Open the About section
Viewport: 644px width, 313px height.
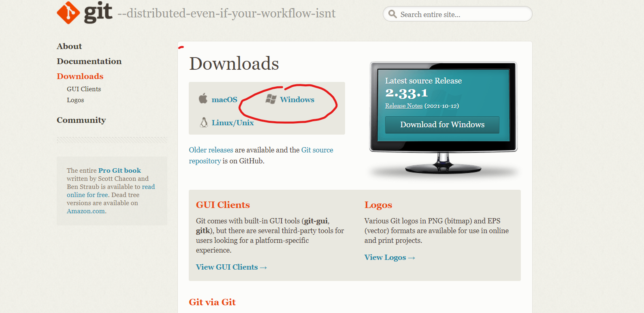pos(69,46)
